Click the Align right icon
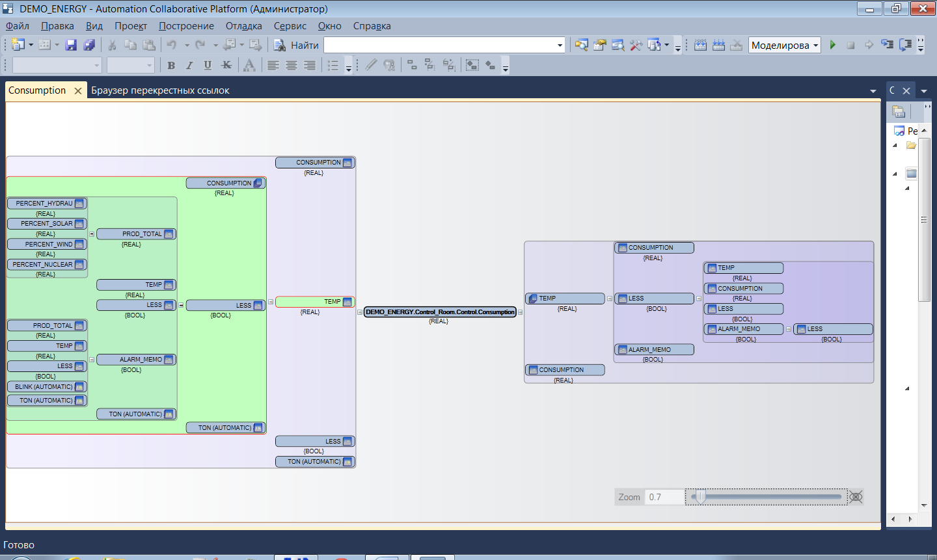 click(x=310, y=65)
